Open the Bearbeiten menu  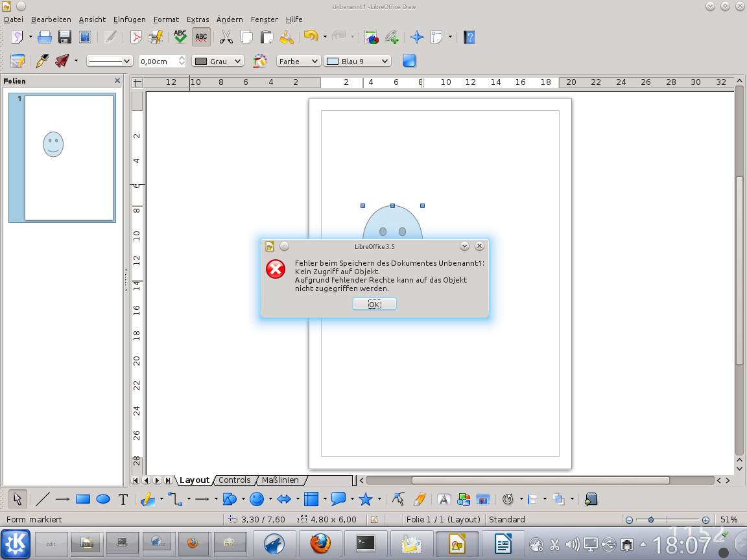(x=51, y=19)
